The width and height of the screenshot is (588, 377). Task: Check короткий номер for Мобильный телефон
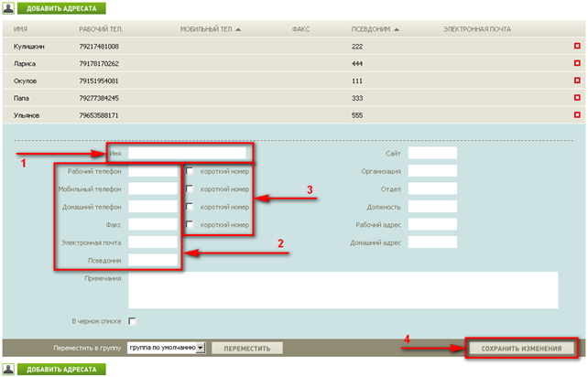[190, 188]
